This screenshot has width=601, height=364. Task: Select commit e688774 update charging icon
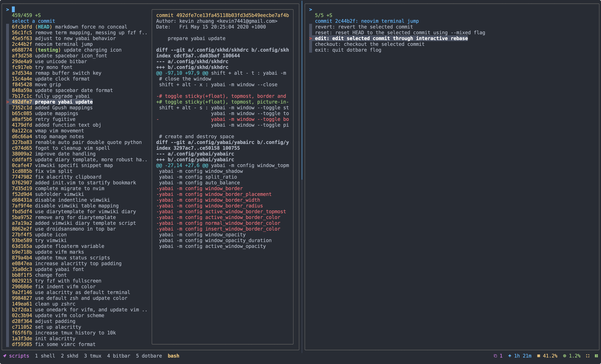[67, 50]
